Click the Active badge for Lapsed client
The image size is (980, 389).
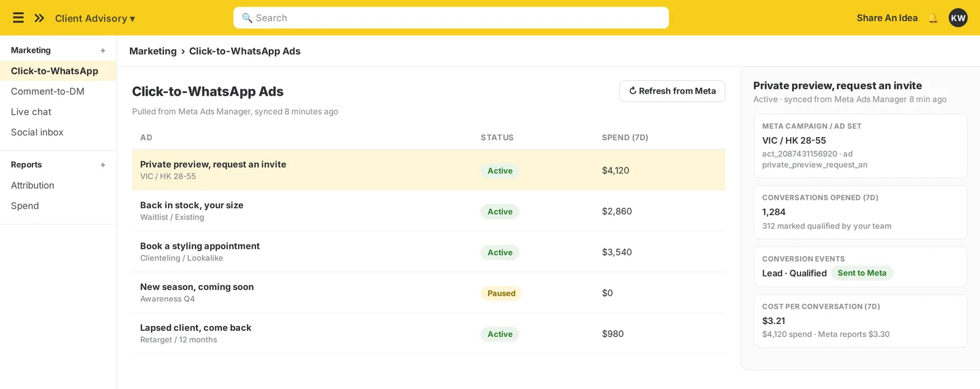[500, 334]
